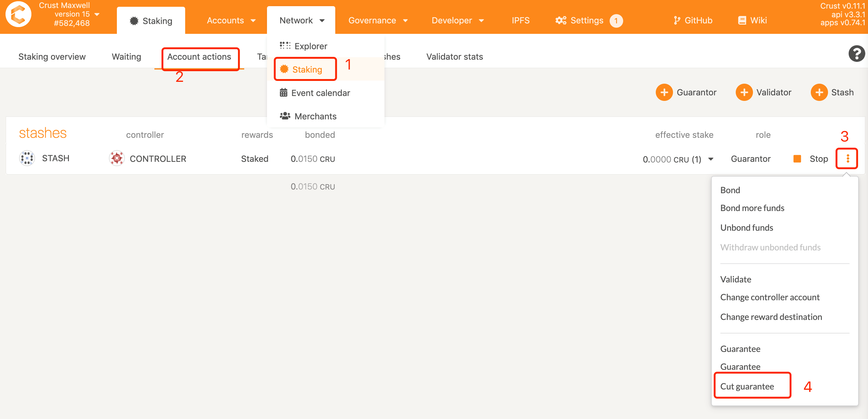Viewport: 868px width, 419px height.
Task: Expand the Crust Maxwell network selector arrow
Action: tap(97, 14)
